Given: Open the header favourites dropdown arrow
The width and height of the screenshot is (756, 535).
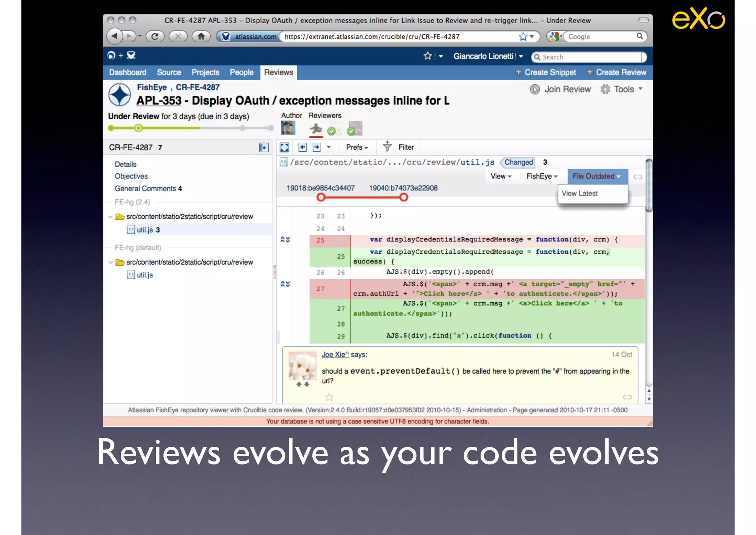Looking at the screenshot, I should (441, 56).
